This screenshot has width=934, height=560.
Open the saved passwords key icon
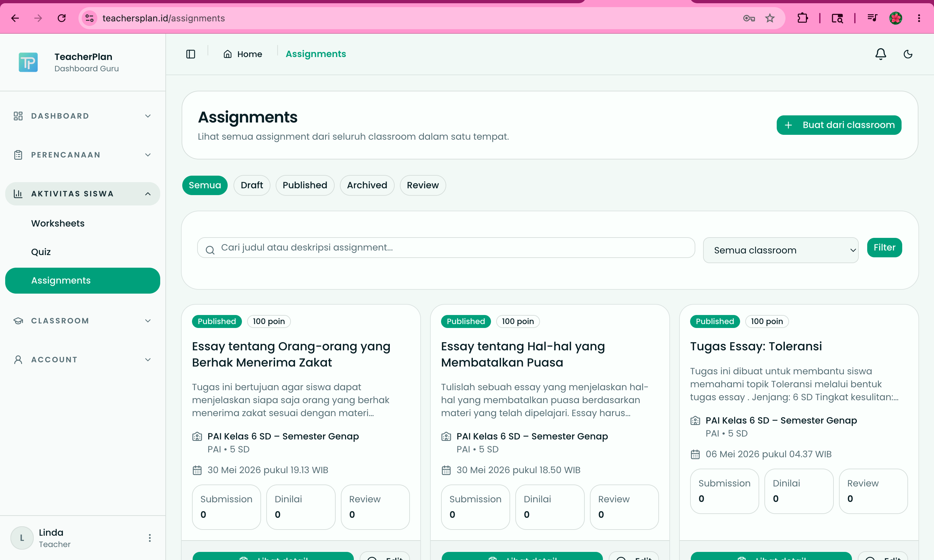click(x=748, y=18)
